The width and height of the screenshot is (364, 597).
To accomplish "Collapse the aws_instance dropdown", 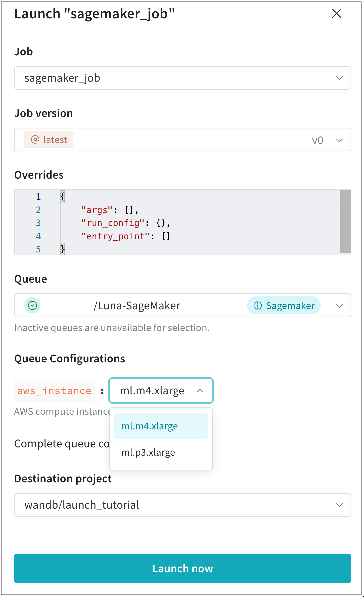I will 200,391.
